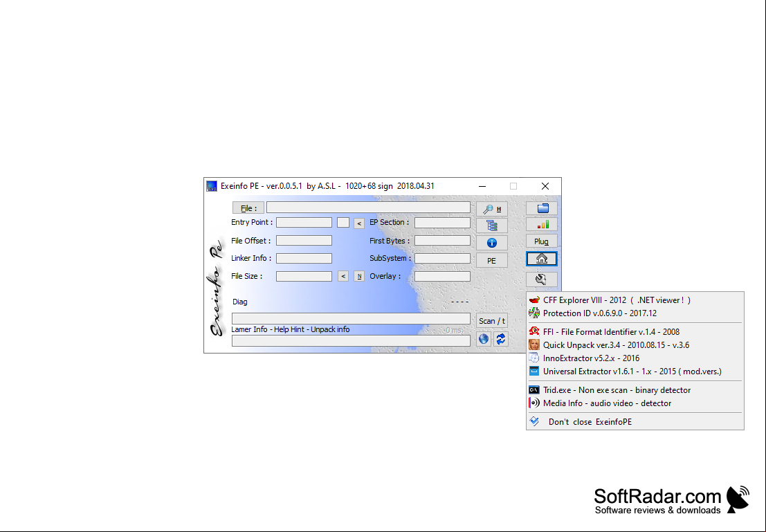The height and width of the screenshot is (532, 766).
Task: Click the home tools icon button
Action: point(542,259)
